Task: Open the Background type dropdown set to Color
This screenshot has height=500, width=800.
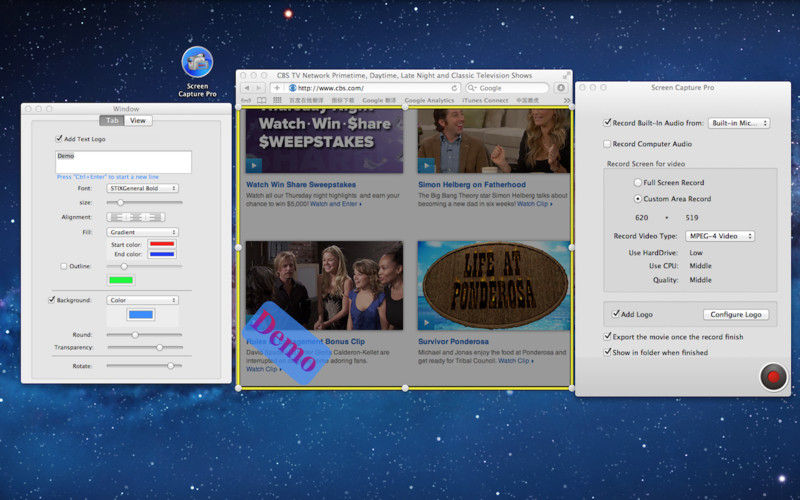Action: (142, 300)
